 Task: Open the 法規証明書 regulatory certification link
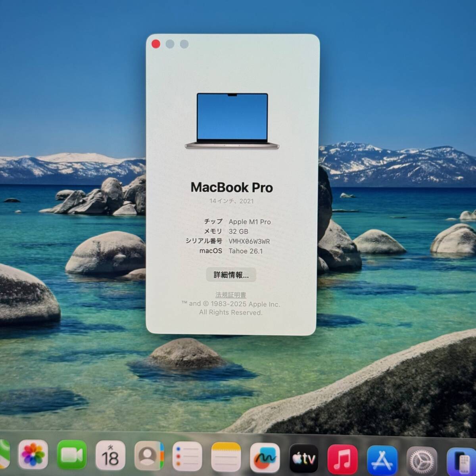(x=231, y=295)
